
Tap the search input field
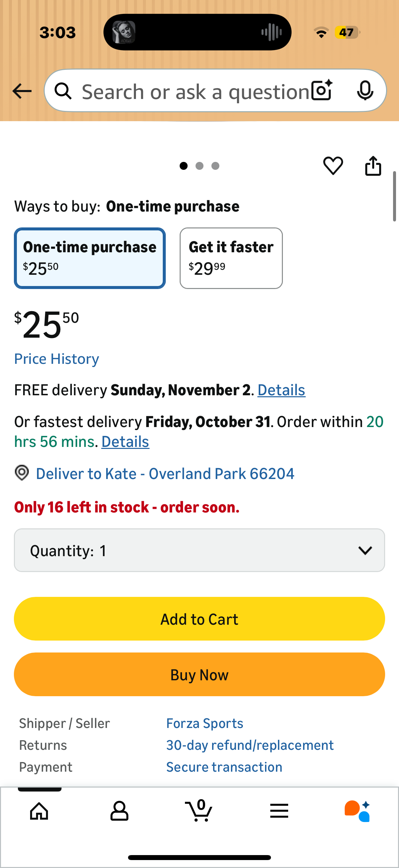click(195, 91)
